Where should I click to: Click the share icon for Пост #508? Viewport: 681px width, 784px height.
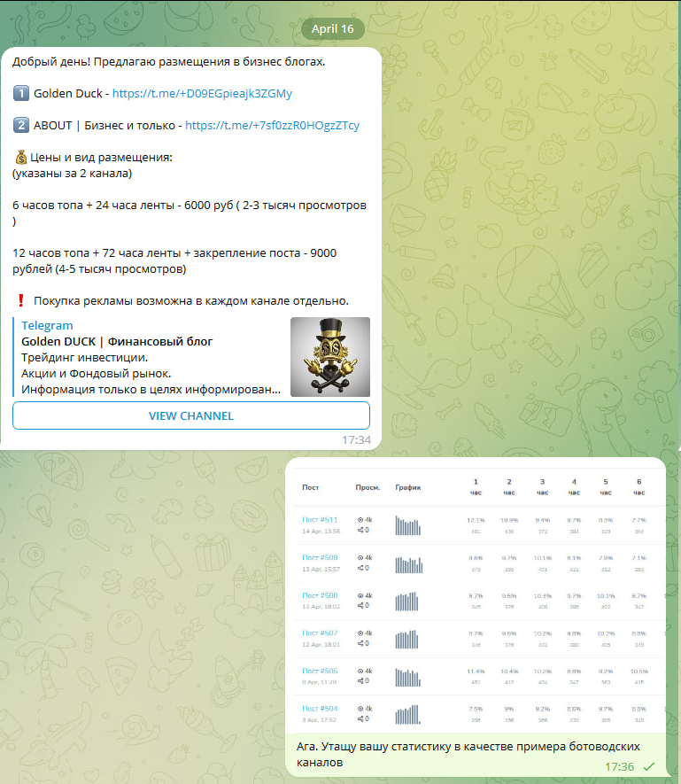point(360,606)
